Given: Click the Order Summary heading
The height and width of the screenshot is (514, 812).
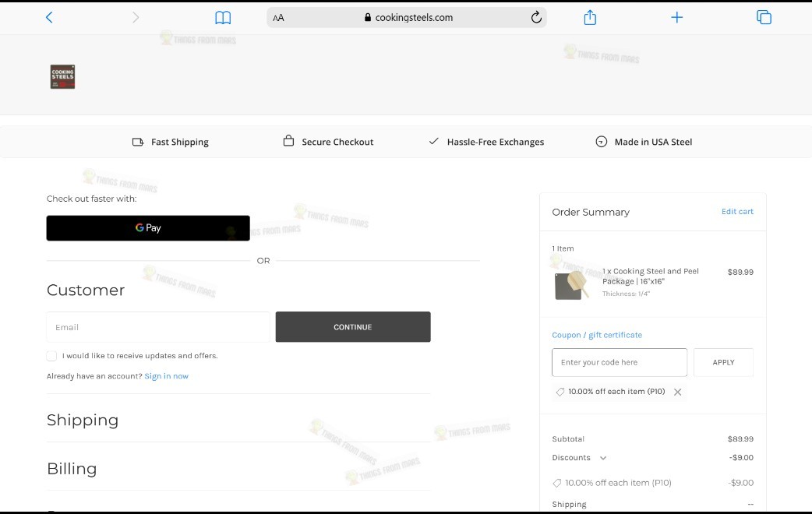Looking at the screenshot, I should coord(591,213).
